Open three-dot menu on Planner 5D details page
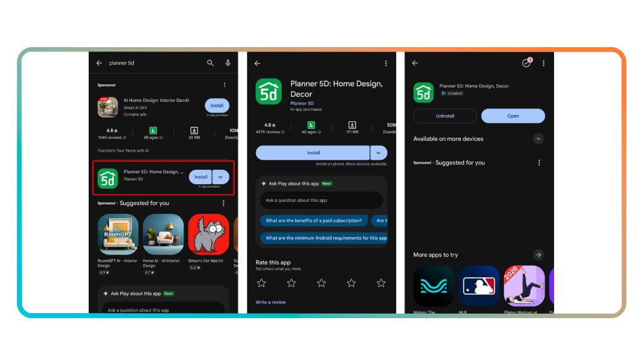644x337 pixels. coord(386,64)
